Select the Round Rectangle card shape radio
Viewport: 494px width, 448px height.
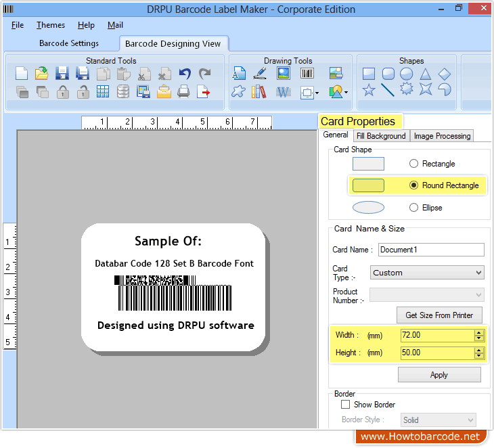[x=413, y=185]
